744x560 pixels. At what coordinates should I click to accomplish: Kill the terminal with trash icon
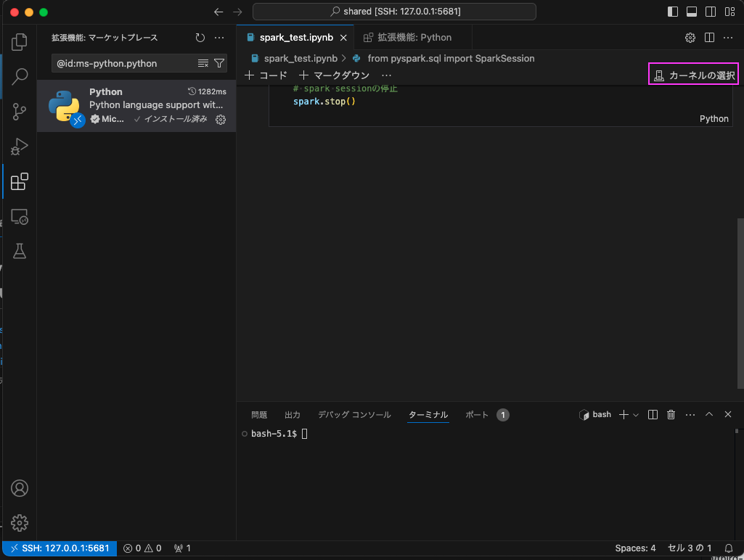[671, 414]
